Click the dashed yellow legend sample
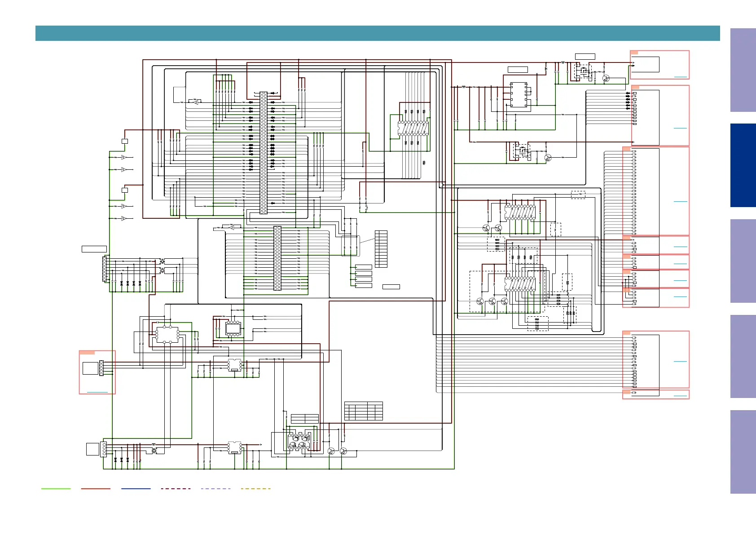This screenshot has width=756, height=535. click(256, 489)
